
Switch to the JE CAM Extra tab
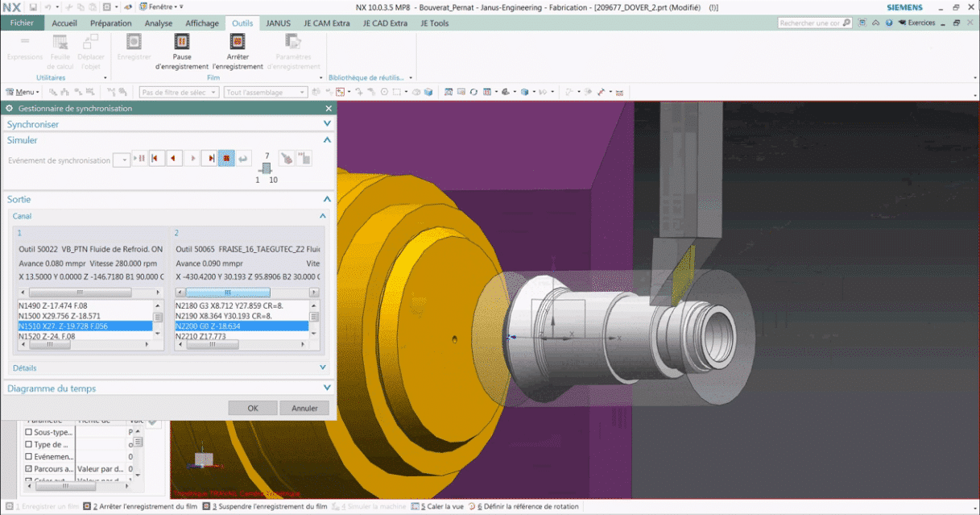coord(327,23)
